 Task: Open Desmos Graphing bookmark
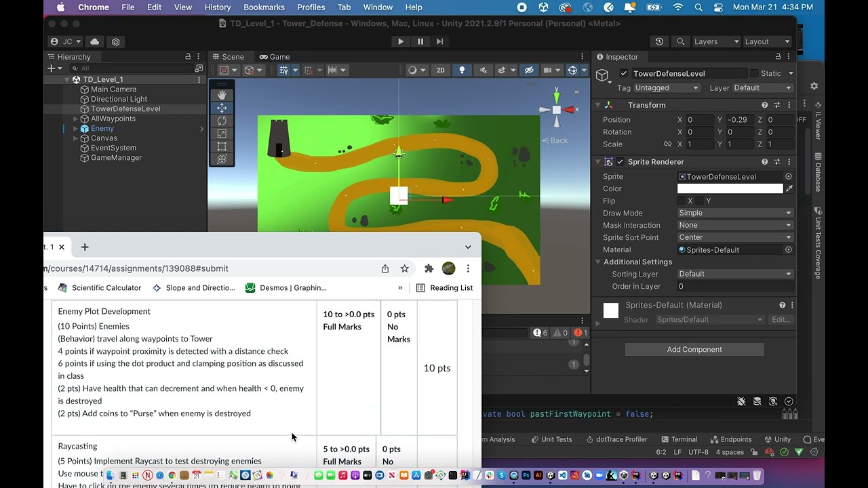(x=286, y=288)
